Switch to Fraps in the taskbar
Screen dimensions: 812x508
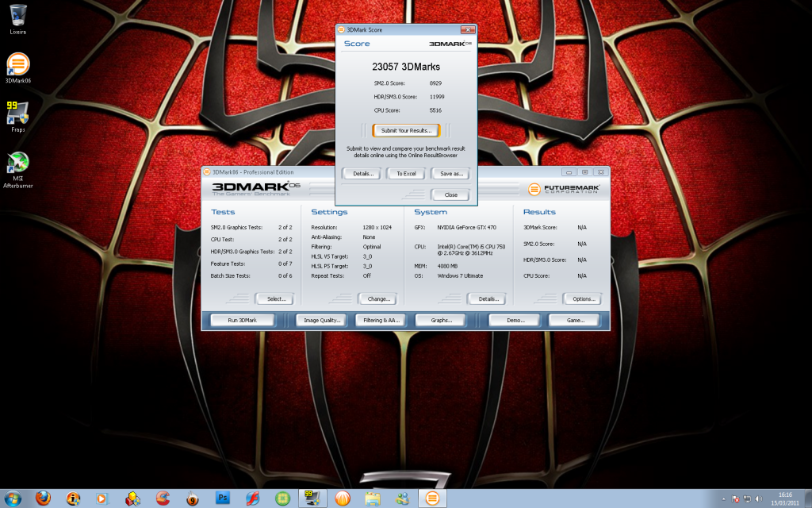coord(312,498)
